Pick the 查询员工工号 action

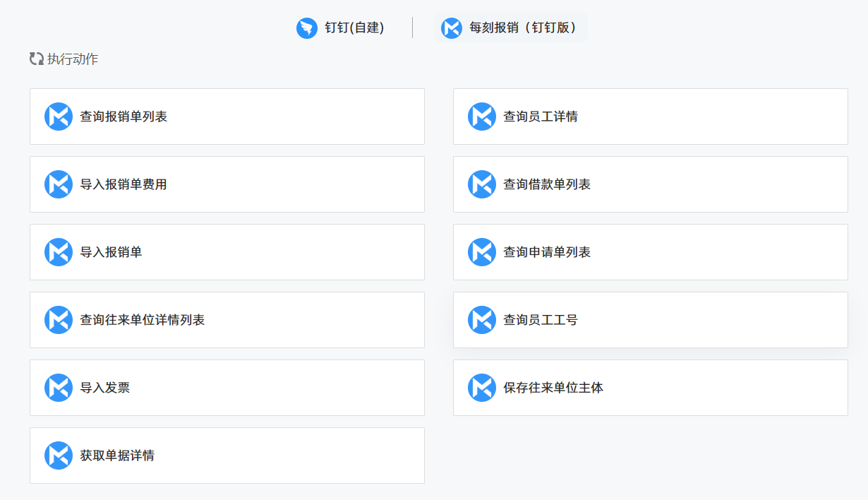click(651, 320)
